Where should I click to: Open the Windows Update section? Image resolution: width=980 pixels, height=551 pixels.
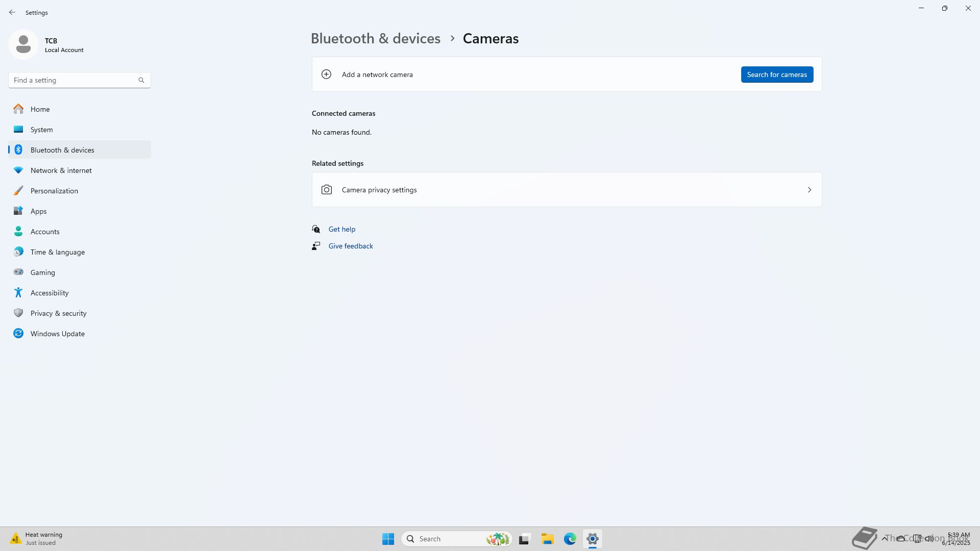coord(57,334)
